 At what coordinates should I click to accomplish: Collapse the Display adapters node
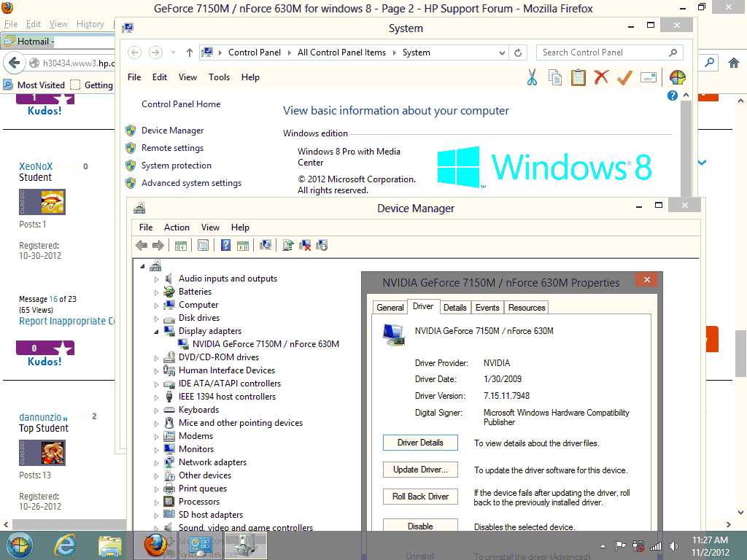[x=156, y=332]
